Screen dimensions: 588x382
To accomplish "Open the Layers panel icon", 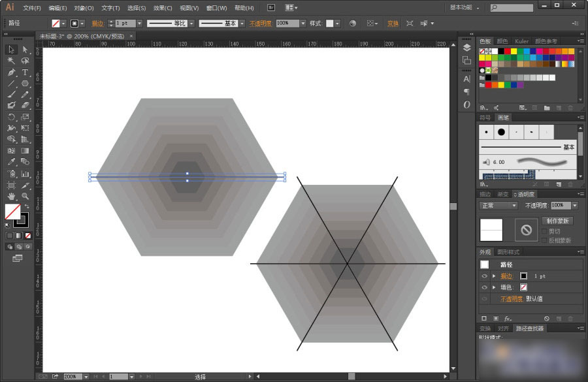I will coord(466,48).
